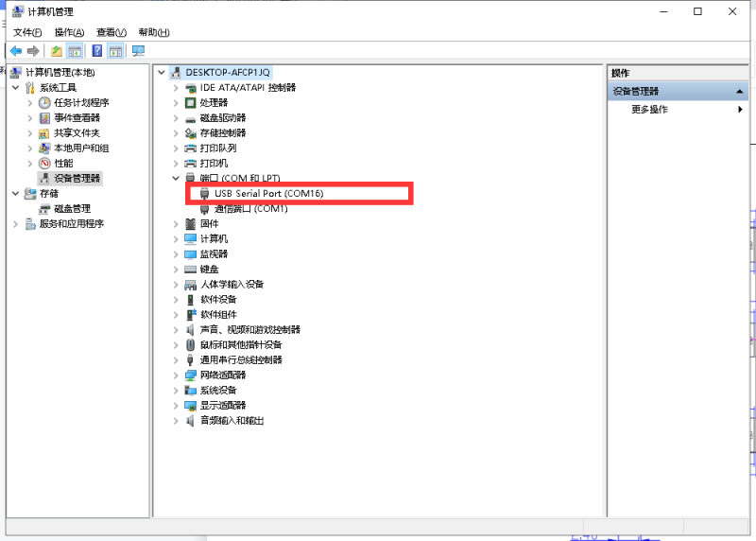This screenshot has width=756, height=541.
Task: Click the 软件组件 icon
Action: pos(191,315)
